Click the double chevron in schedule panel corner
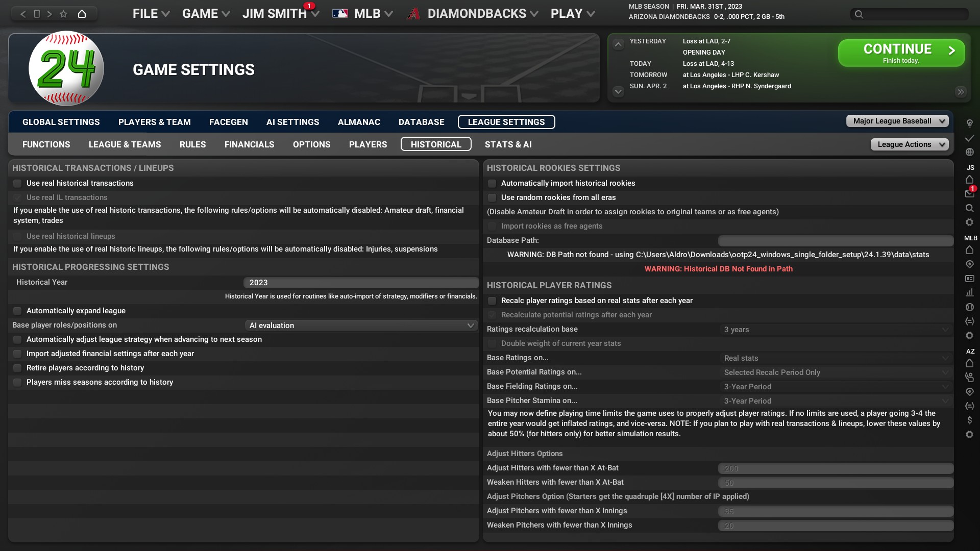The image size is (980, 551). [x=961, y=92]
